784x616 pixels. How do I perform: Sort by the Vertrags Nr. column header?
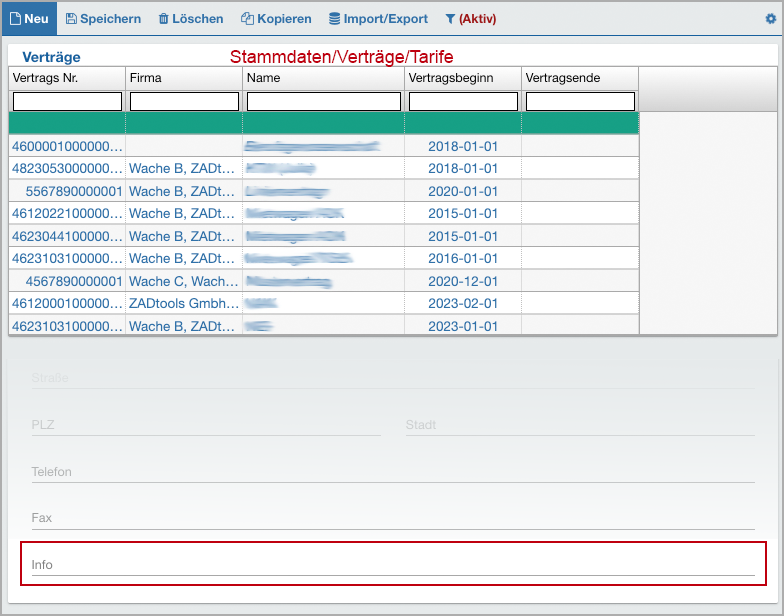[67, 78]
